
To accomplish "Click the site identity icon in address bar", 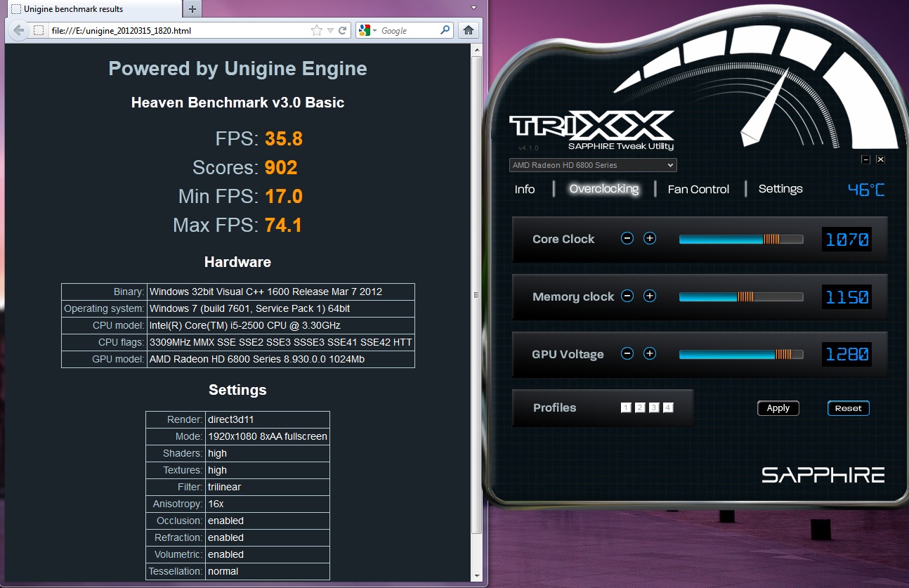I will [39, 31].
